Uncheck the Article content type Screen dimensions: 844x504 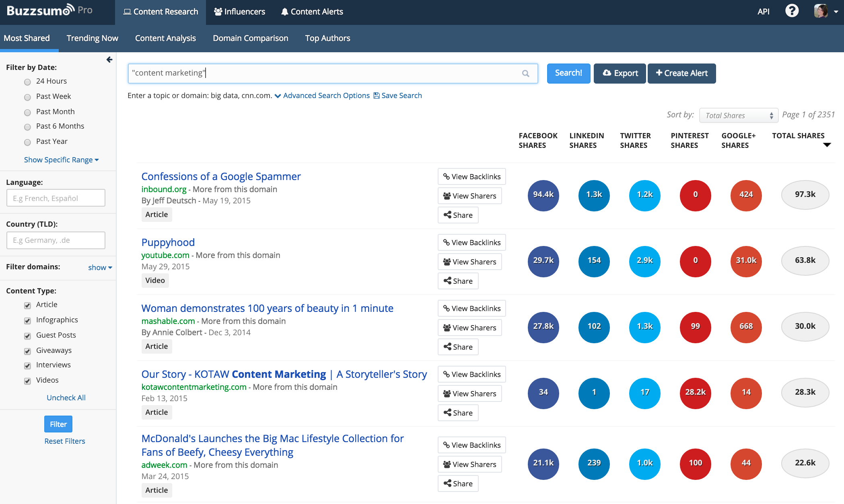[x=27, y=305]
